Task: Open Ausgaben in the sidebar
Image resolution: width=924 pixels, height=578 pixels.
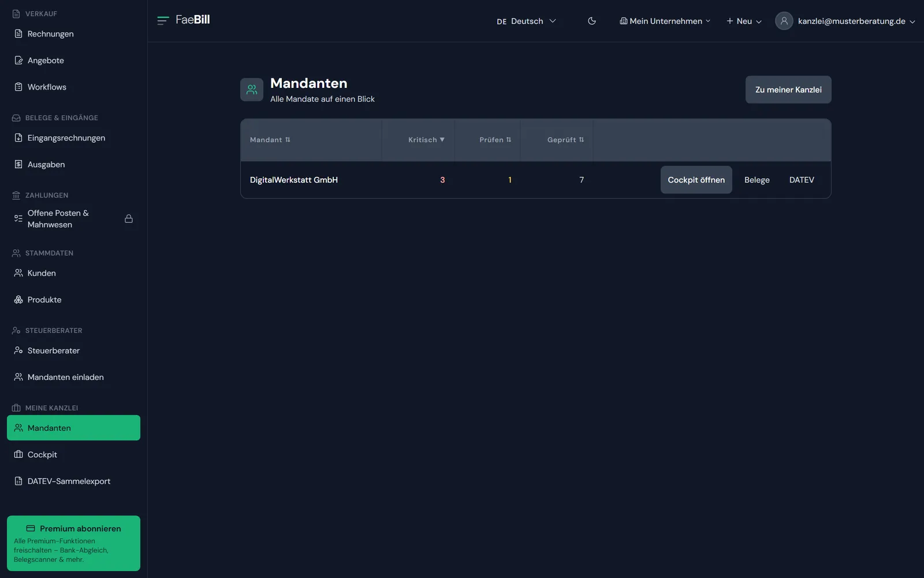Action: 73,164
